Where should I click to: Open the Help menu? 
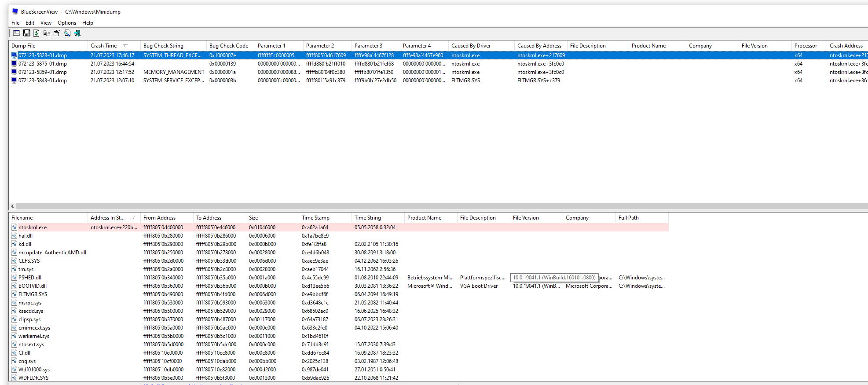(x=88, y=23)
